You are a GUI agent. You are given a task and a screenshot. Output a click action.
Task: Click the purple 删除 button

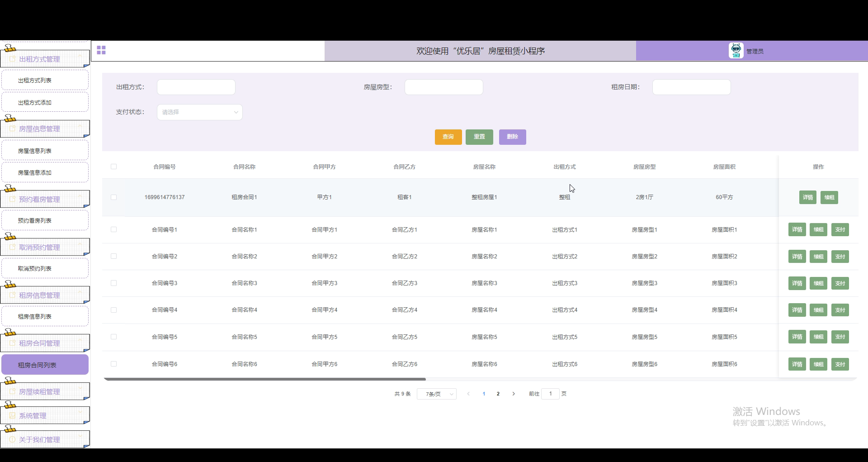coord(513,137)
